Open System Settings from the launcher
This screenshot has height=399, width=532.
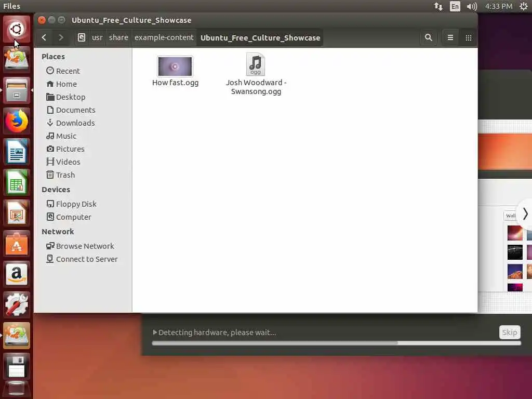tap(16, 304)
